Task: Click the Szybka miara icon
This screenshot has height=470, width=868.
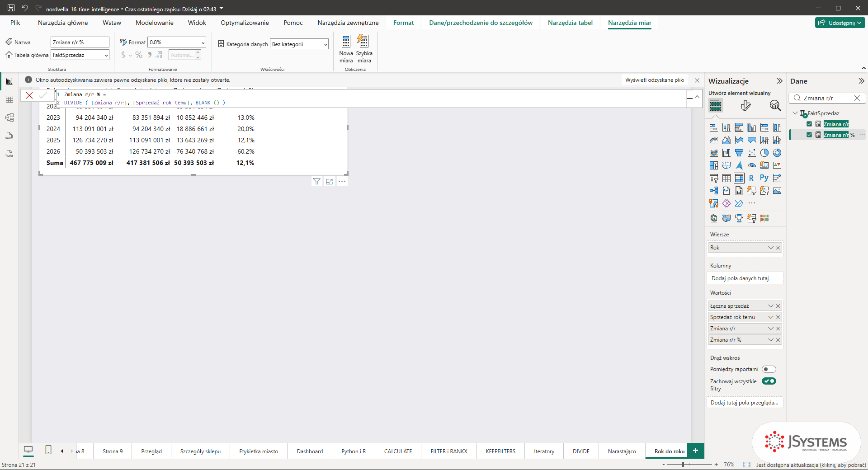Action: (x=363, y=42)
